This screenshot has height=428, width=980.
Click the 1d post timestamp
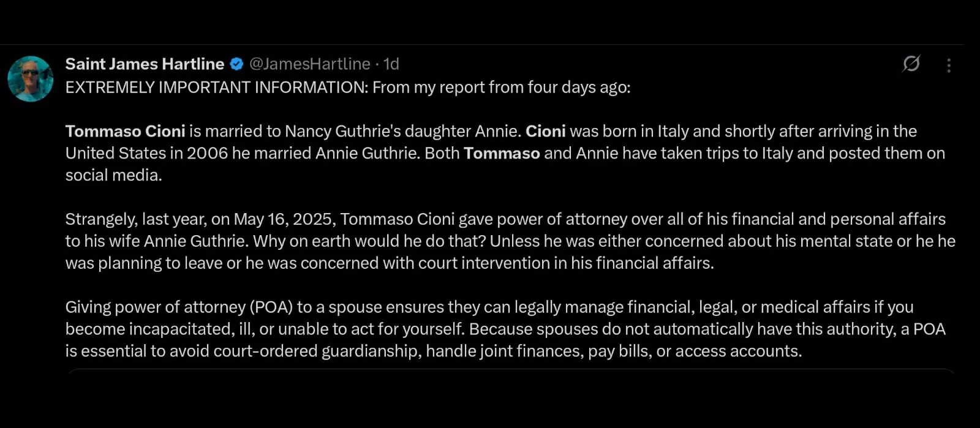391,64
